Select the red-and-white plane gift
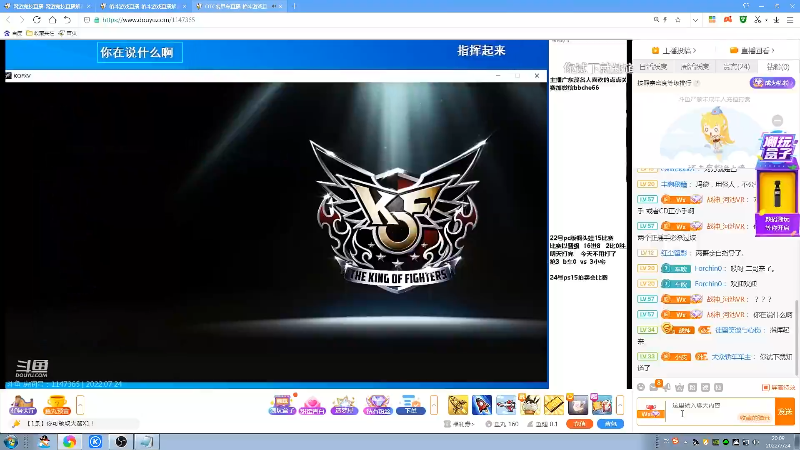800x450 pixels. [506, 405]
